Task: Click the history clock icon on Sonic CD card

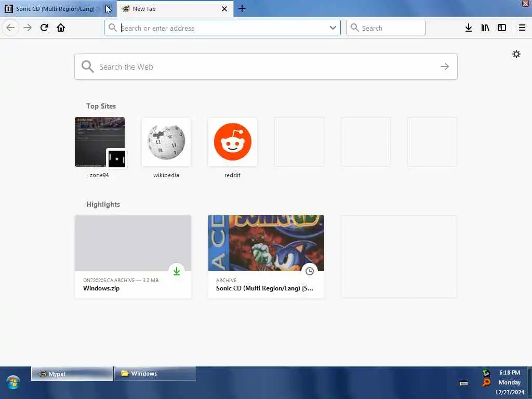Action: coord(310,271)
